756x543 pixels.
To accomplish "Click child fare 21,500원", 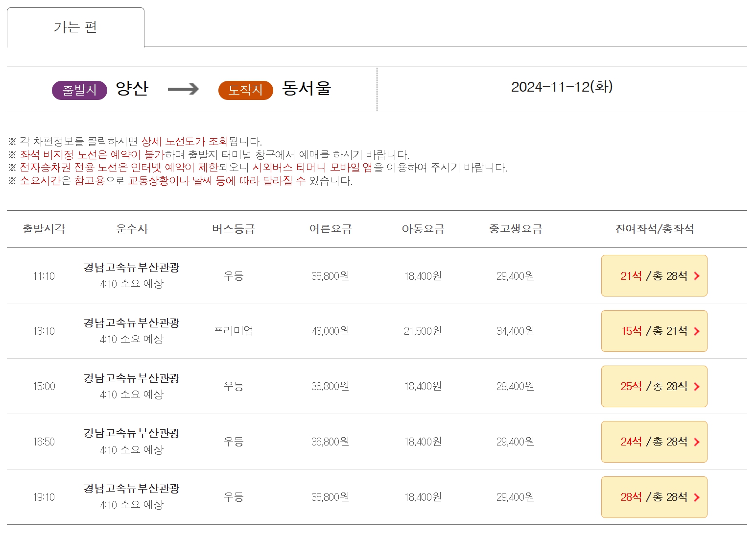I will tap(423, 331).
